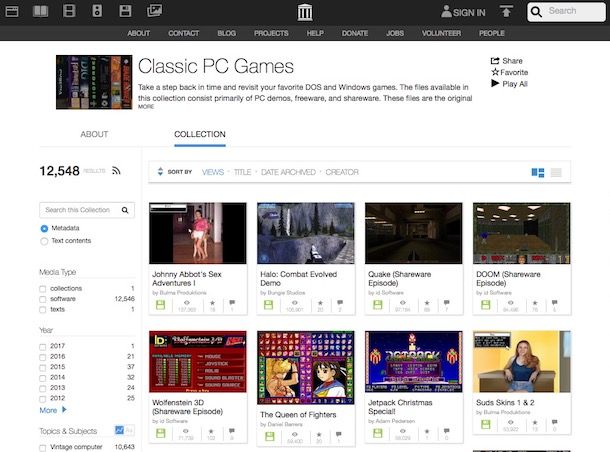Image resolution: width=610 pixels, height=452 pixels.
Task: Click favorite star on Suds Skins card
Action: (x=535, y=422)
